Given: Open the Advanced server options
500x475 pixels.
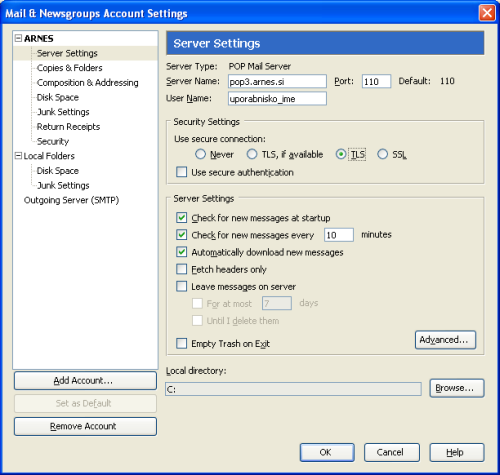Looking at the screenshot, I should 445,340.
